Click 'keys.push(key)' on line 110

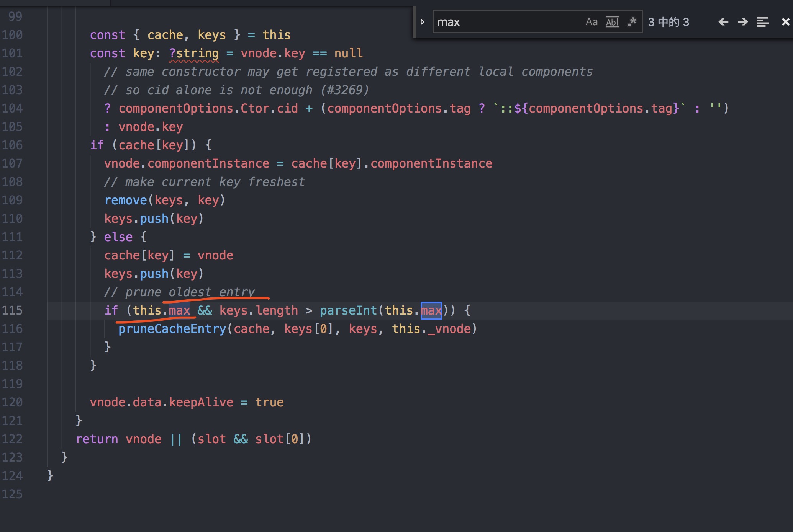154,219
